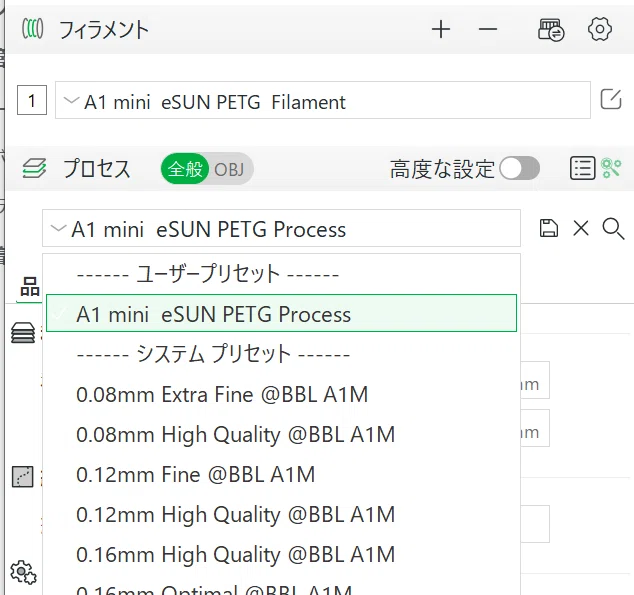Click filament slot number 1

32,100
